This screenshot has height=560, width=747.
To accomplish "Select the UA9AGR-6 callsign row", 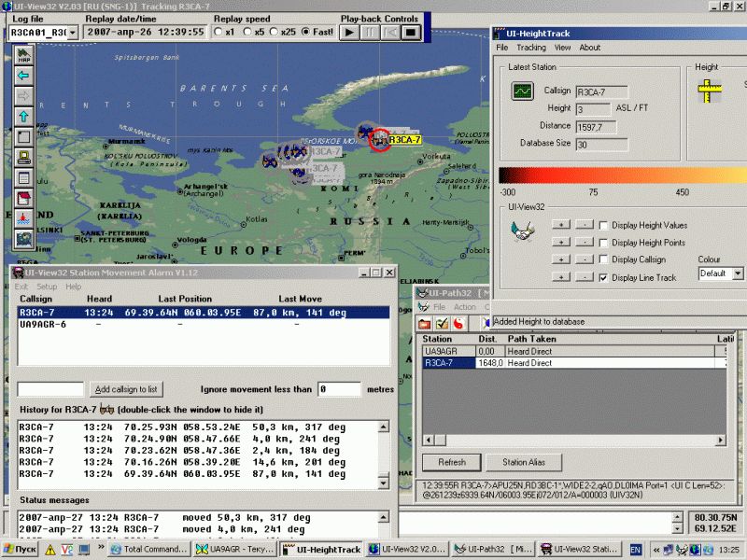I will click(204, 325).
